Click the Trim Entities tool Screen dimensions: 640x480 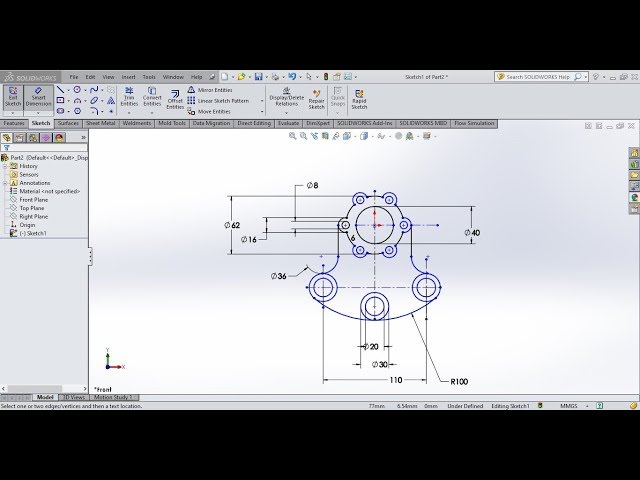coord(129,96)
